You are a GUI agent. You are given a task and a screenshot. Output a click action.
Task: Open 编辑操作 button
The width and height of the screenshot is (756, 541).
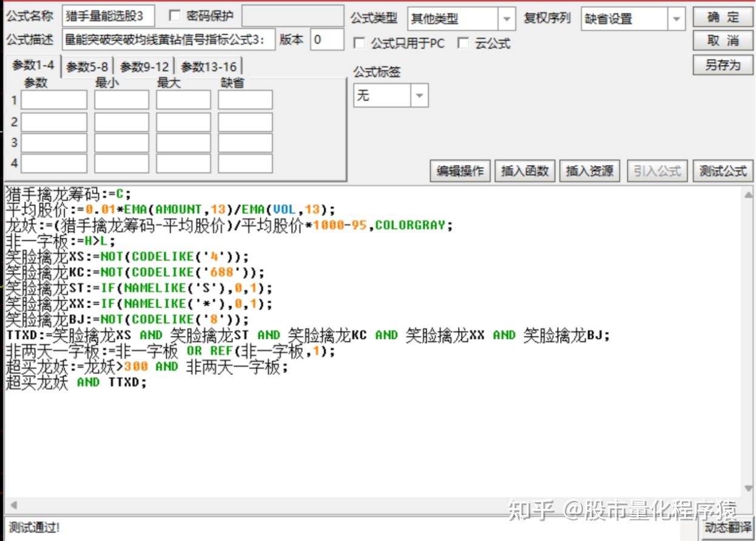point(461,171)
